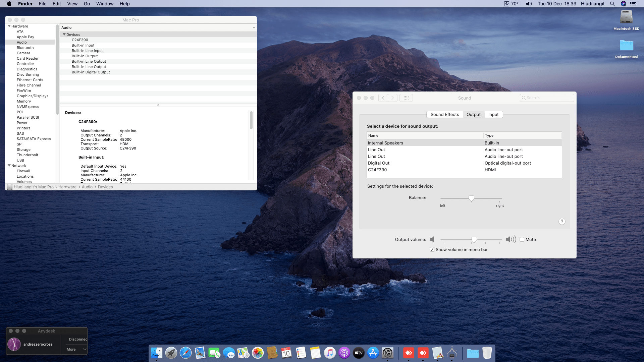Open the App Store icon in Dock
Screen dimensions: 644x362
coord(373,353)
